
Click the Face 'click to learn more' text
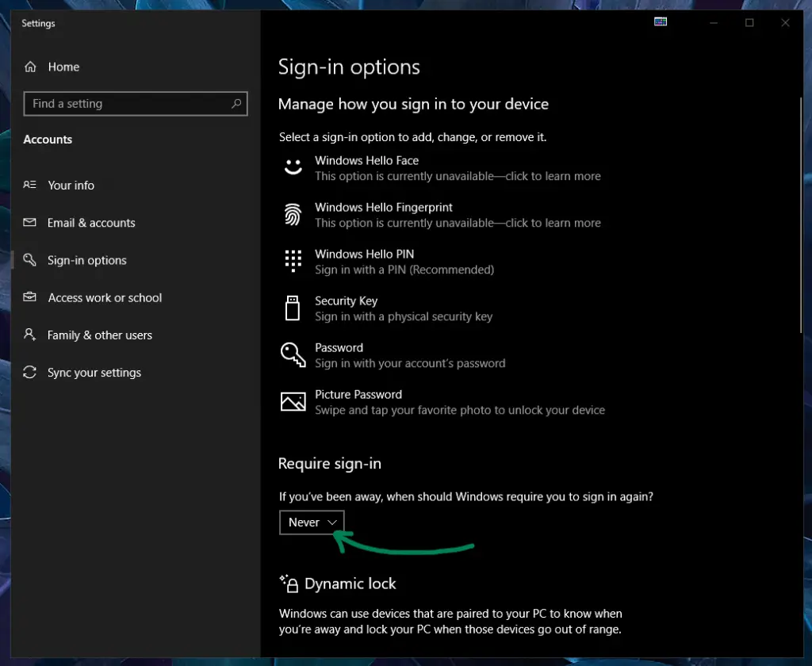tap(553, 176)
